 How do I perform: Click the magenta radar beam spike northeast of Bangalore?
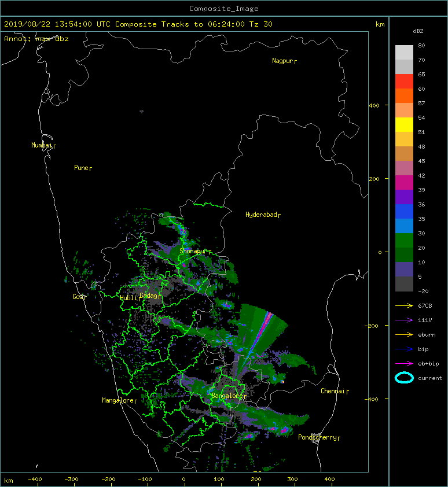tap(261, 333)
